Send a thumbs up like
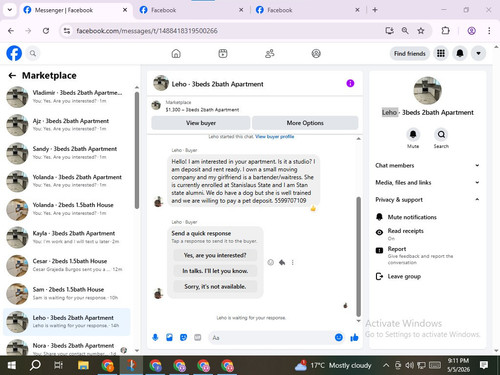This screenshot has width=500, height=375. coord(354,338)
